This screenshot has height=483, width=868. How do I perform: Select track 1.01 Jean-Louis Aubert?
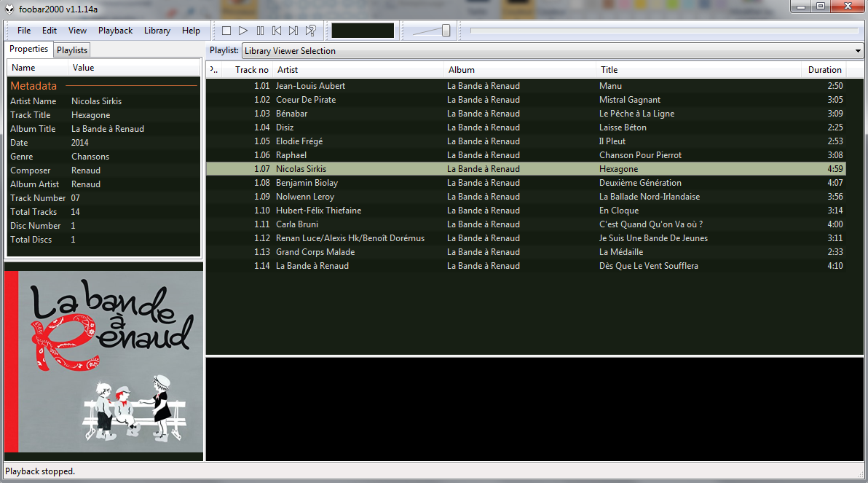[526, 86]
